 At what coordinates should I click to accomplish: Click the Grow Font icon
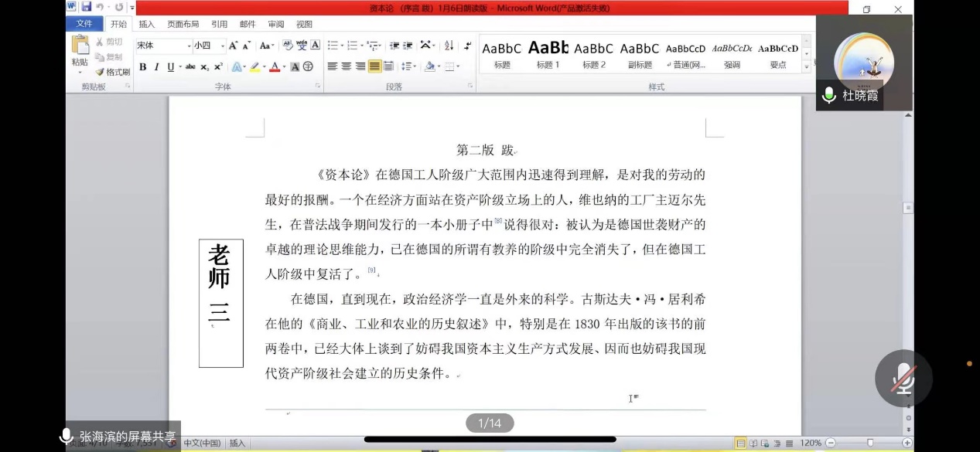coord(233,46)
